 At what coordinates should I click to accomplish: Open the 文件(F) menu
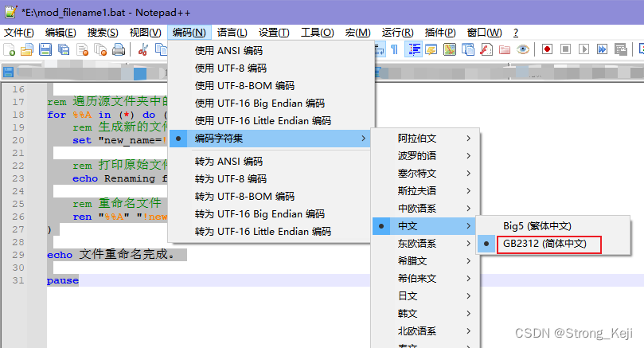click(19, 33)
